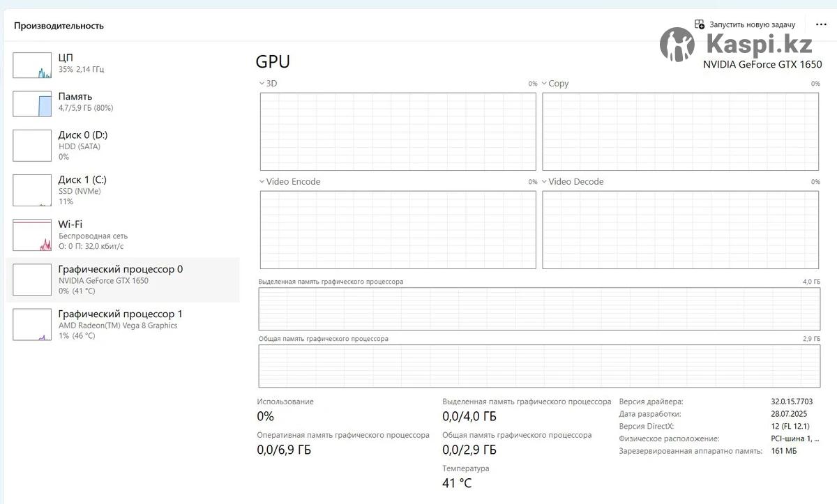Open the Video Decode engine dropdown
837x504 pixels.
(544, 182)
